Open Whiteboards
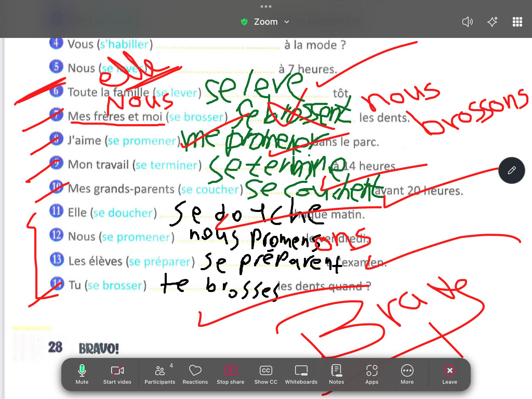Screen dimensions: 532x399 pyautogui.click(x=301, y=374)
